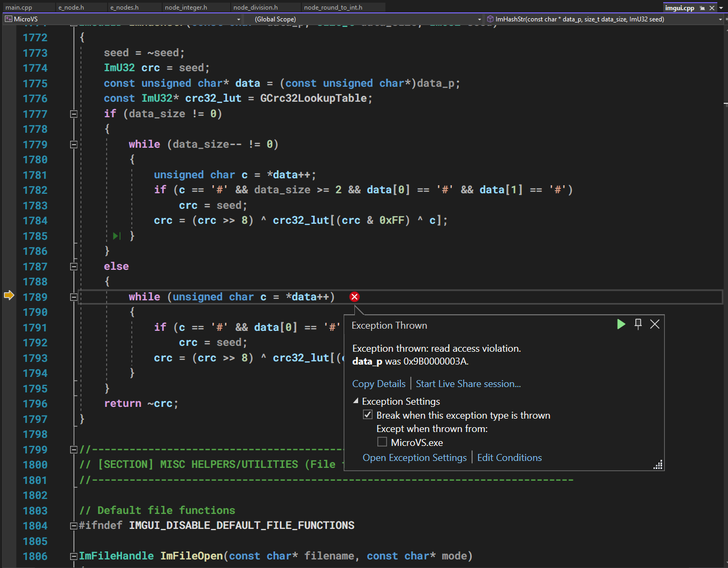The width and height of the screenshot is (728, 568).
Task: Check the MicroVS.exe exclusion checkbox
Action: [382, 442]
